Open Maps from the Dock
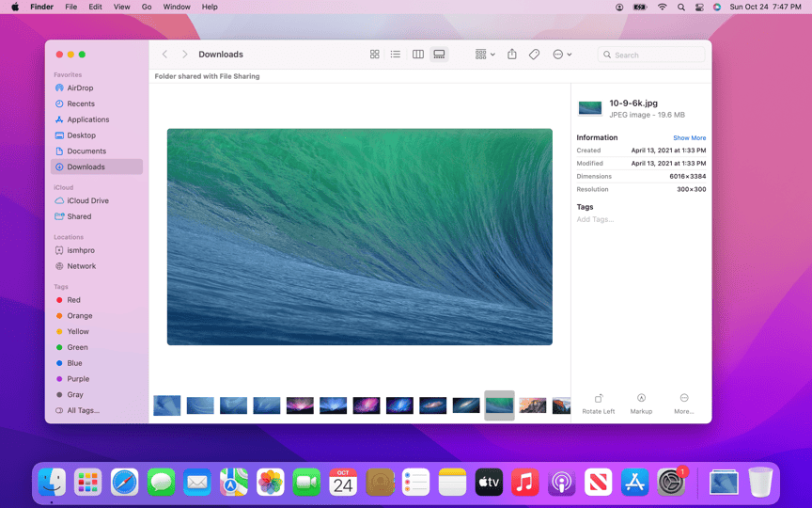Image resolution: width=812 pixels, height=508 pixels. [234, 483]
